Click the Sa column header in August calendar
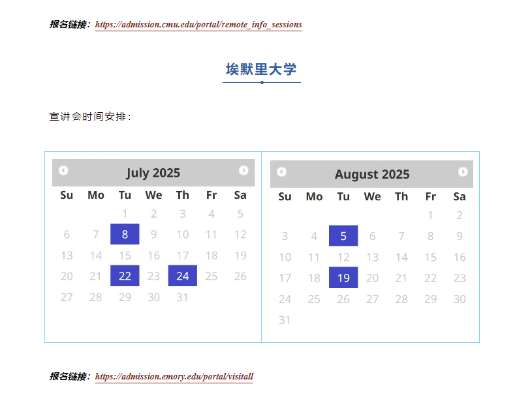 click(x=460, y=197)
